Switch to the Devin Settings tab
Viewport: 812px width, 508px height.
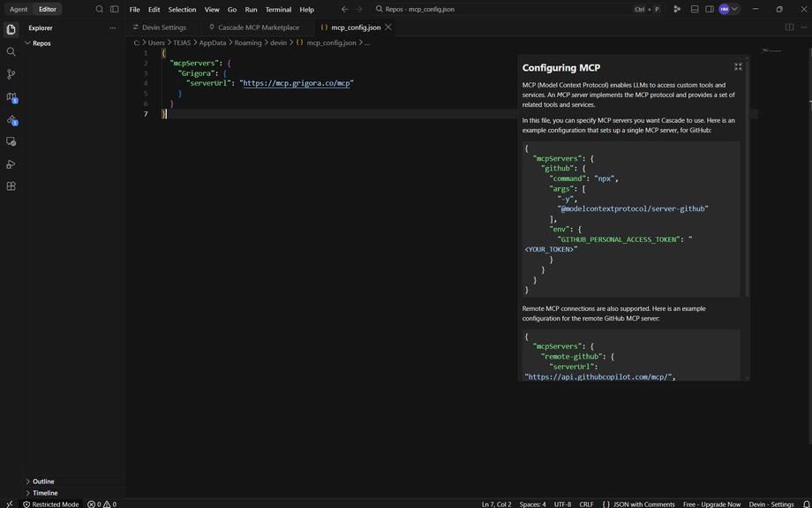click(163, 27)
